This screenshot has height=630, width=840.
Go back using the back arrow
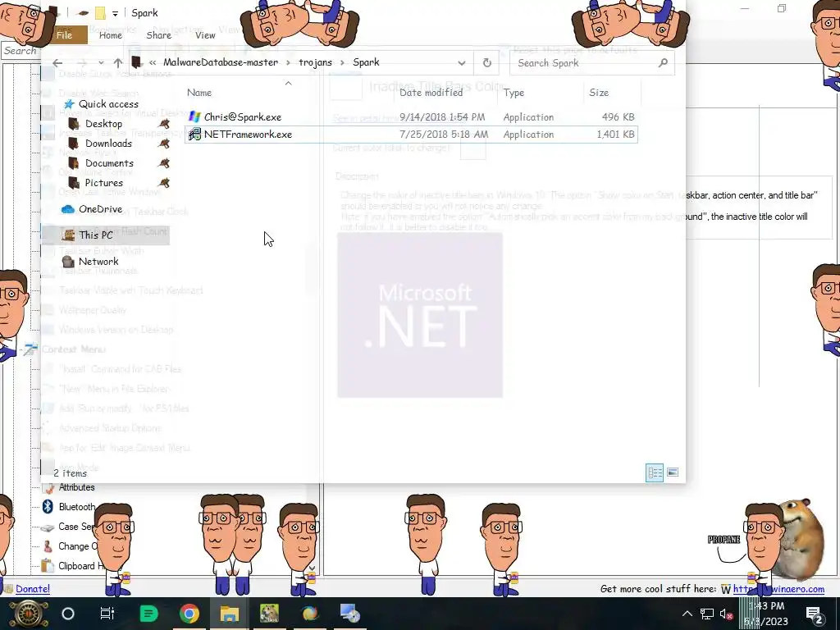click(57, 62)
